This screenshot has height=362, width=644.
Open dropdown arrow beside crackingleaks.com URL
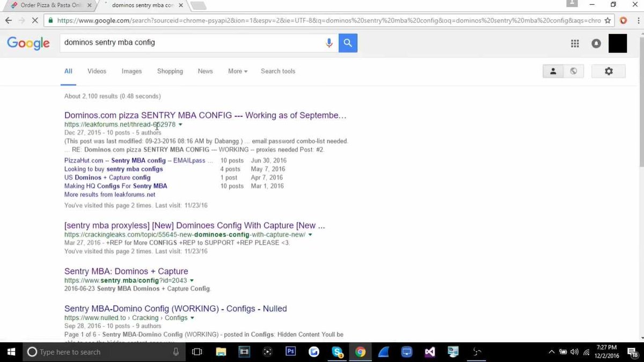click(310, 235)
